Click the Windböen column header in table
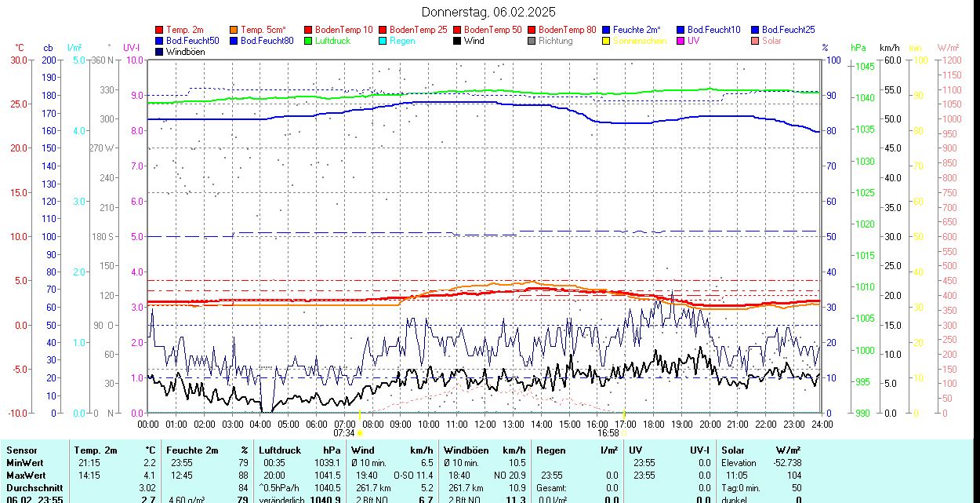The image size is (980, 503). 466,450
